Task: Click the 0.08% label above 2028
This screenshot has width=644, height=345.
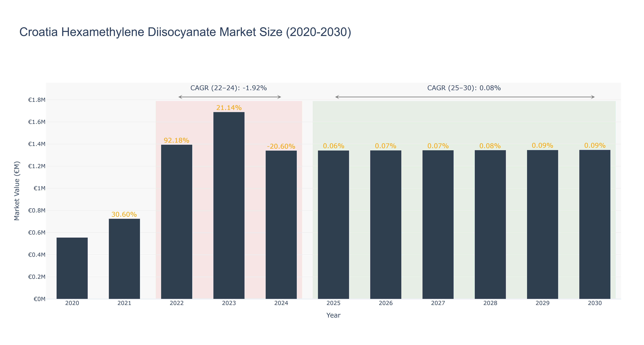Action: [x=490, y=146]
